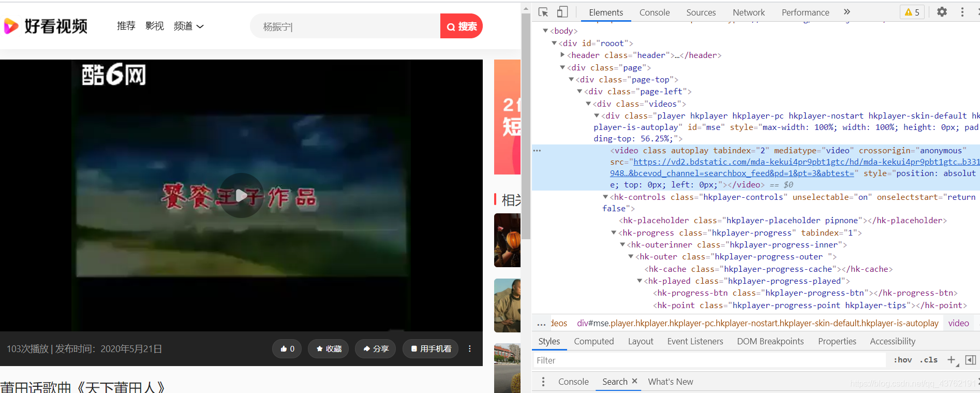Open the video src URL link
Screen dimensions: 980x393
click(x=795, y=168)
